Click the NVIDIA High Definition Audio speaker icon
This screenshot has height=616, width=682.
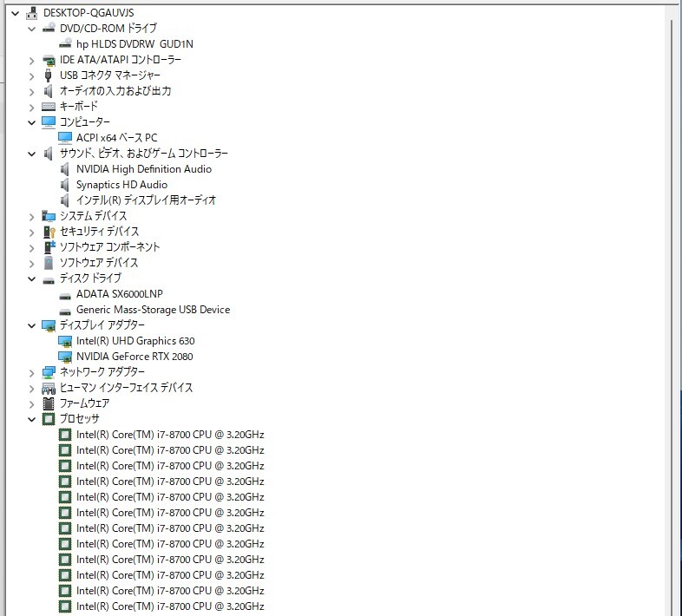pyautogui.click(x=65, y=169)
